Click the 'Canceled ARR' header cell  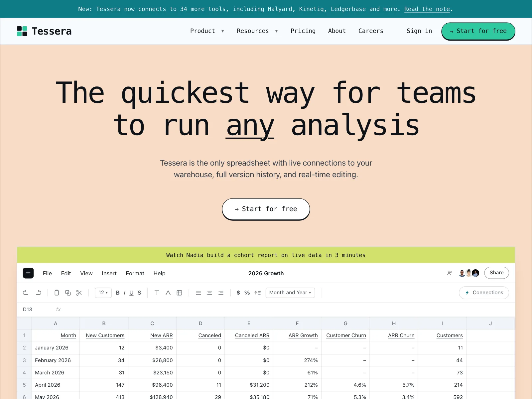[249, 335]
